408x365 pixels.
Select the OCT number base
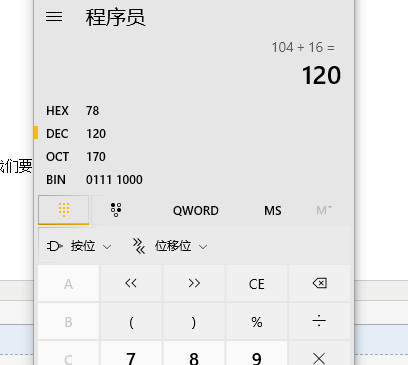[x=194, y=157]
